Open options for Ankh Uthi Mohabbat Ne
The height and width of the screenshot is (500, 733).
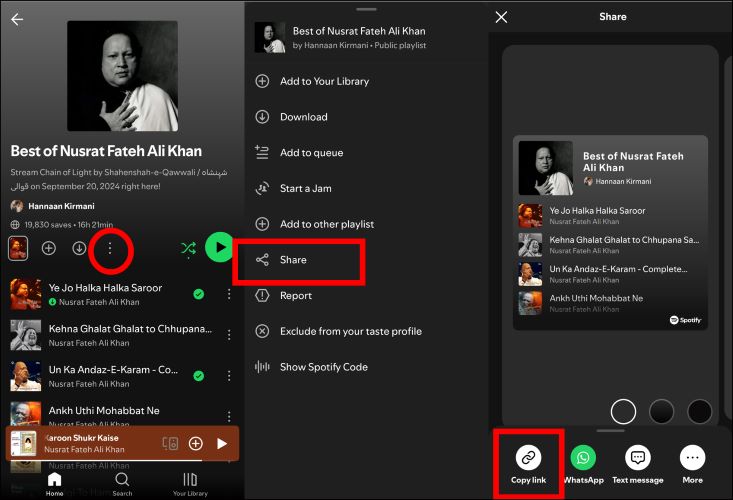click(229, 416)
